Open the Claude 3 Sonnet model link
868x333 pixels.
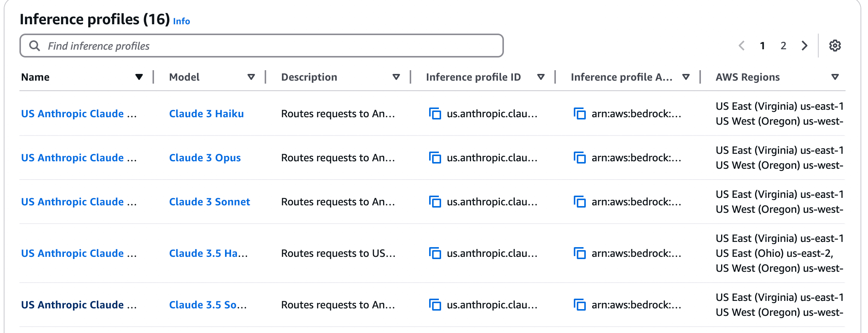click(209, 202)
